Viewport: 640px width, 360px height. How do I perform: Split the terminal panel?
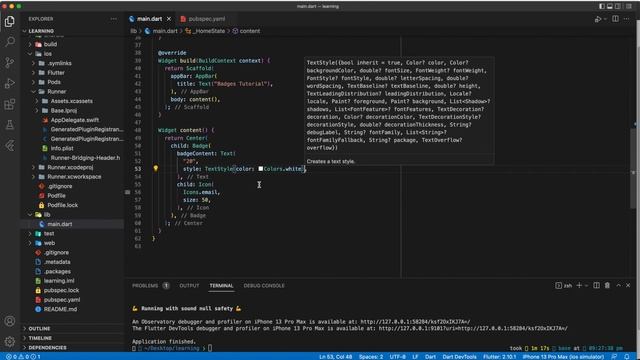tap(596, 285)
